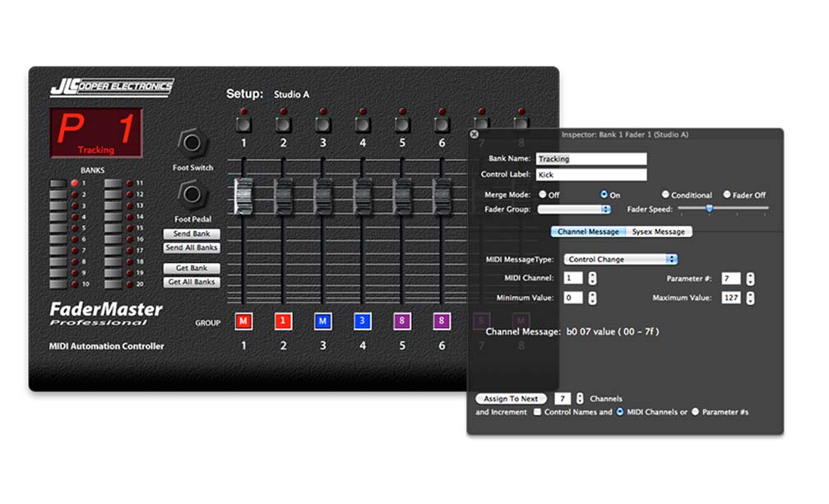Click the Fader Speed slider handle
Image resolution: width=829 pixels, height=504 pixels.
click(x=709, y=209)
